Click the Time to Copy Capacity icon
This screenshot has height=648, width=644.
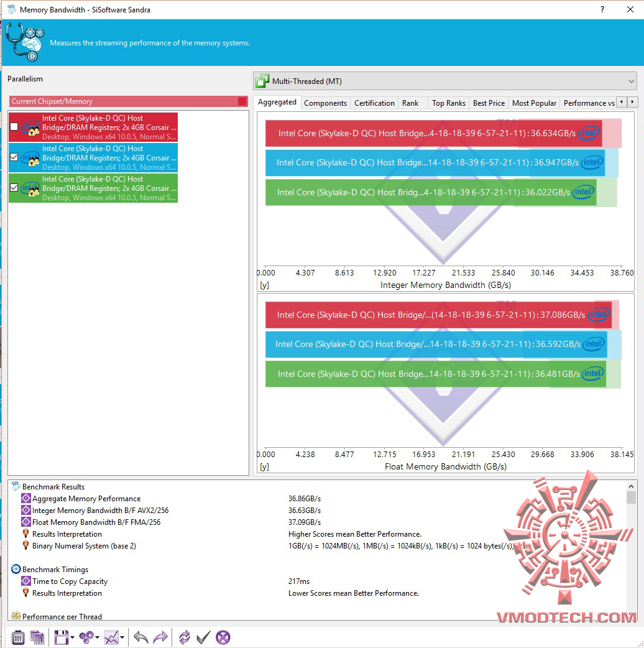pos(26,581)
